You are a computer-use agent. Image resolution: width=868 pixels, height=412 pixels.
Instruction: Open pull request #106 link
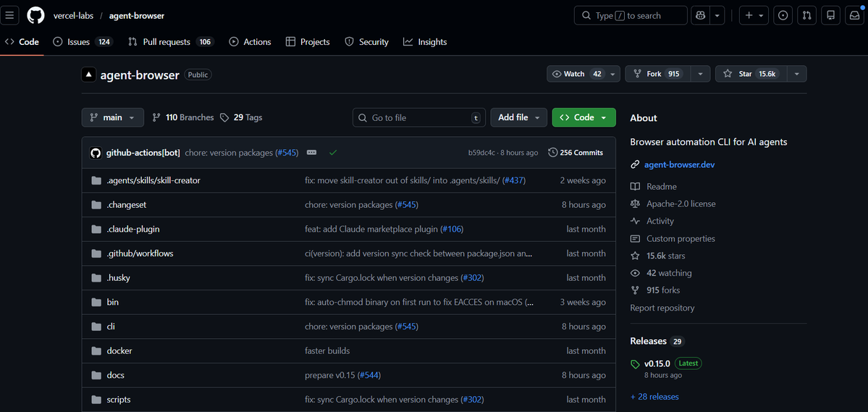click(452, 230)
